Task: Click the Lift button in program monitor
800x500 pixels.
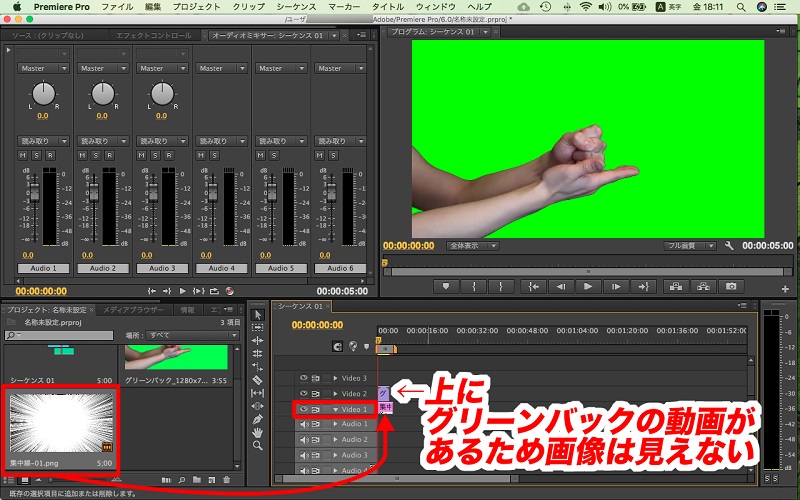Action: click(676, 287)
